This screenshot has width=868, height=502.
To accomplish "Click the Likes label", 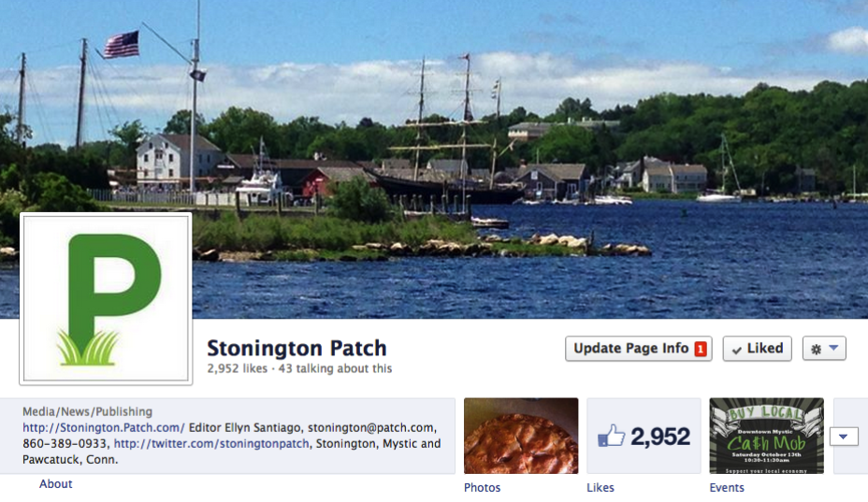I will point(600,488).
